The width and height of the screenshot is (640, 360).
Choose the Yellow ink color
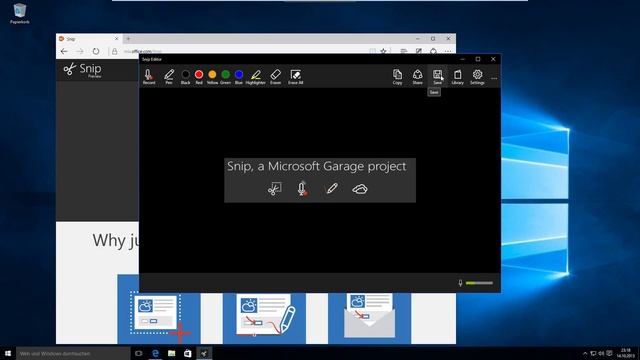[x=212, y=76]
